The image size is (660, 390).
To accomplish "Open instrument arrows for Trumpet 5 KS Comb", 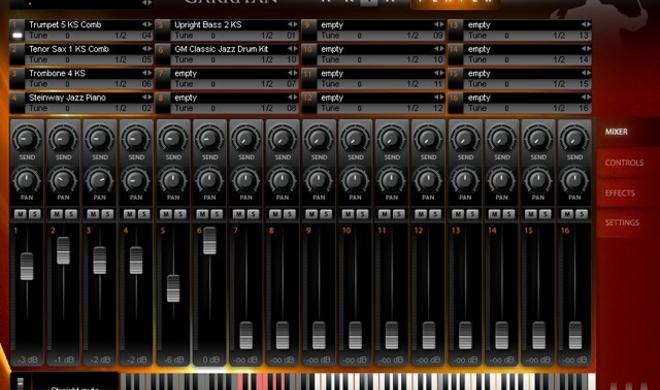I will click(x=146, y=25).
